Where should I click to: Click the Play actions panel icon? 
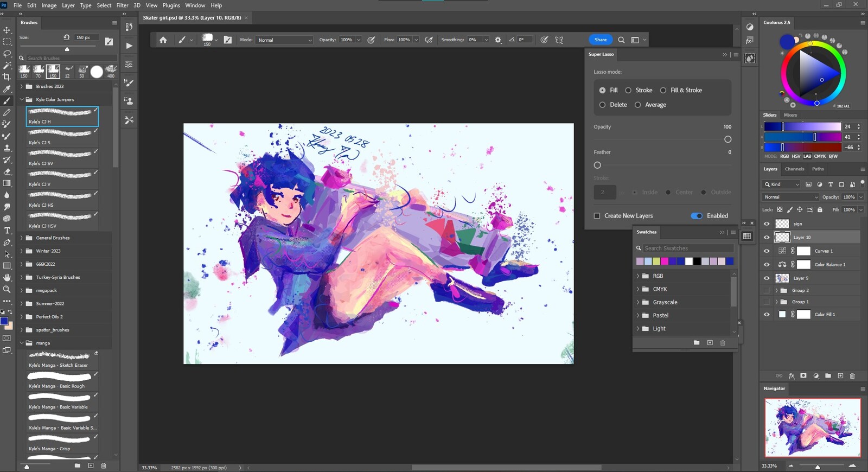(x=129, y=46)
